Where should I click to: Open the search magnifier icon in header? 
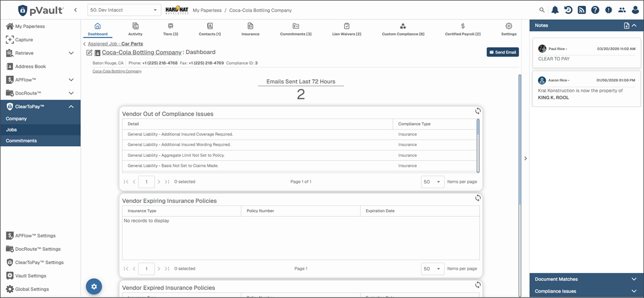[542, 10]
